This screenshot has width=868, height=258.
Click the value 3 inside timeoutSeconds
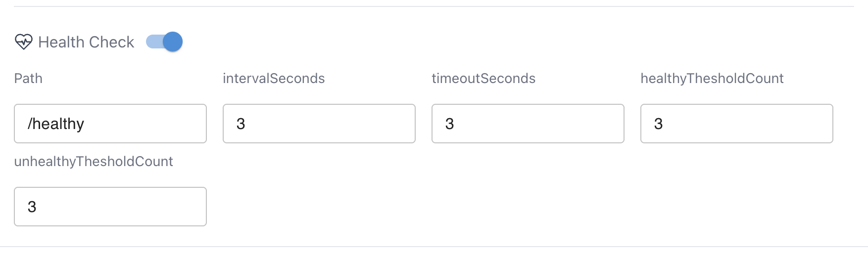tap(450, 124)
